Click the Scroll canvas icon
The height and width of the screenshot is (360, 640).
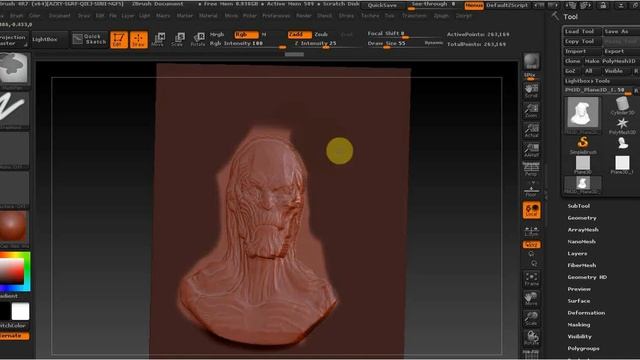(531, 91)
